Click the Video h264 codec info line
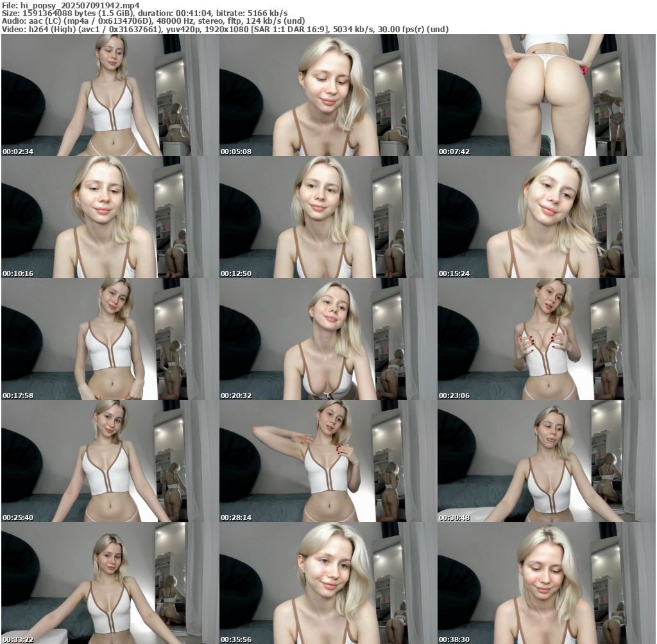The image size is (657, 644). (225, 29)
